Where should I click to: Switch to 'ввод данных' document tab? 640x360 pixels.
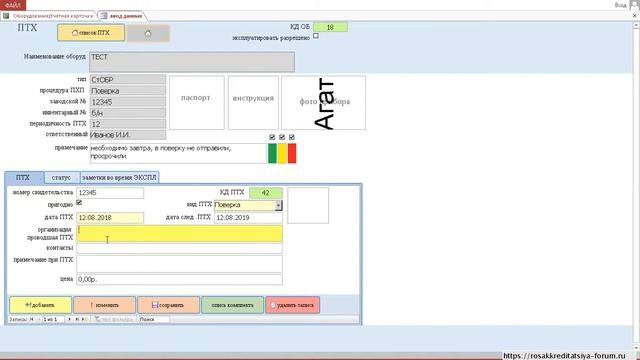(x=122, y=16)
